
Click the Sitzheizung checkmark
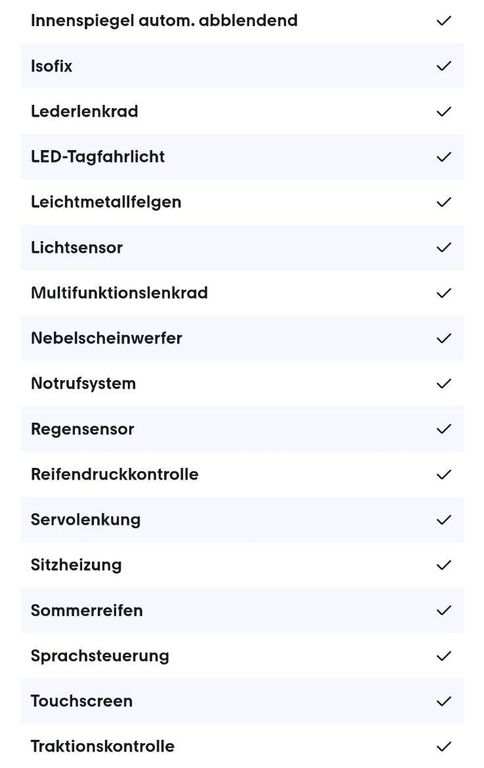click(443, 565)
